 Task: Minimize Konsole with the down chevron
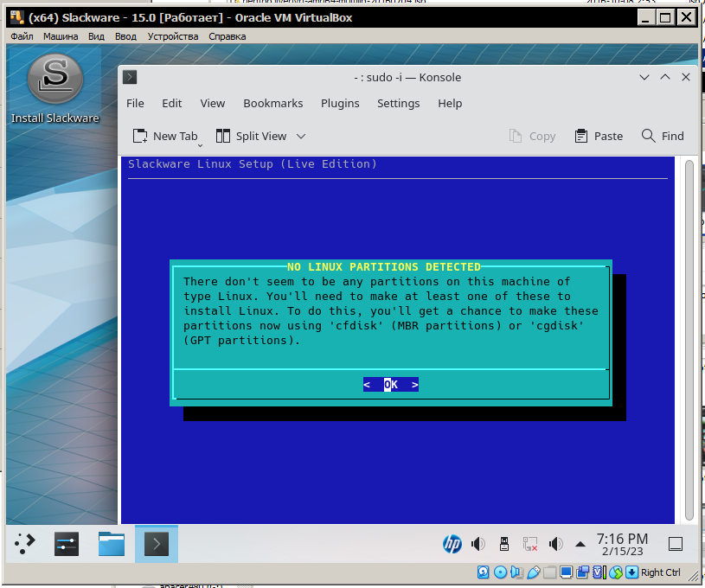[x=644, y=77]
